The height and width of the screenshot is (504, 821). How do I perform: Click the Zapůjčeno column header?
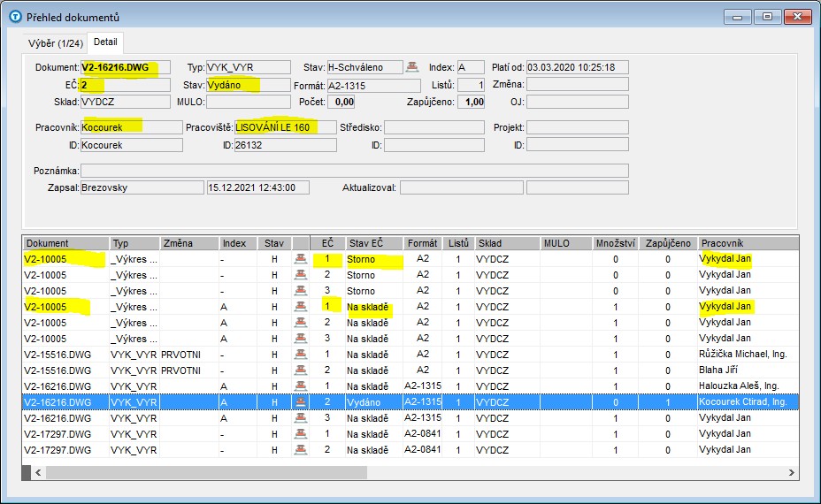pyautogui.click(x=668, y=243)
